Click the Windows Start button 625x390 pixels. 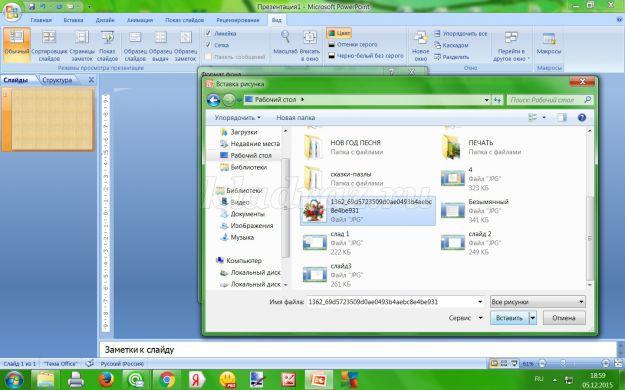point(14,379)
